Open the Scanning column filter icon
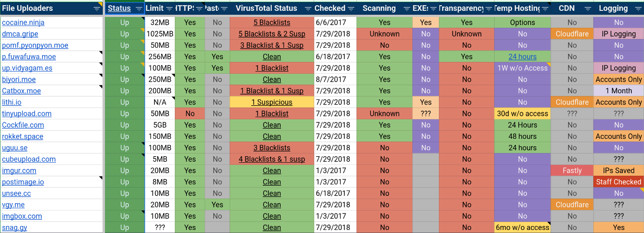The image size is (644, 233). (407, 9)
